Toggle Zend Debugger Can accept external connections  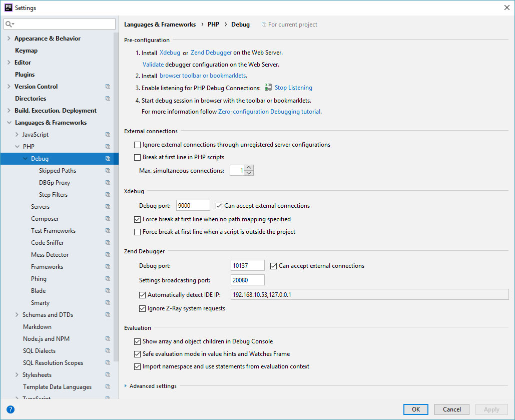(x=274, y=266)
